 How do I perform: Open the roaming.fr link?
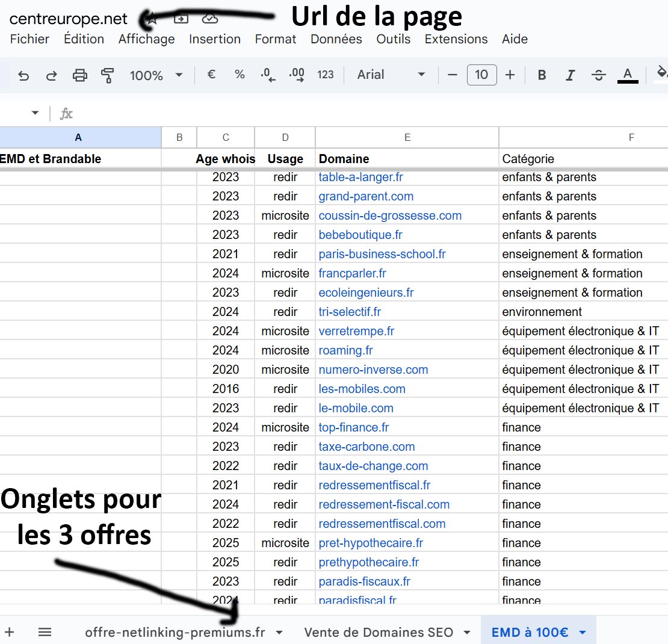(x=345, y=350)
